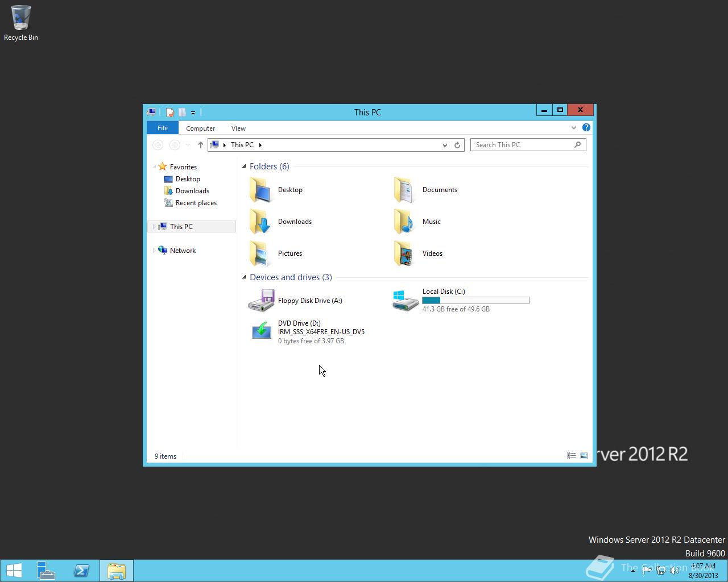Open Recent locations dropdown arrow

click(188, 145)
